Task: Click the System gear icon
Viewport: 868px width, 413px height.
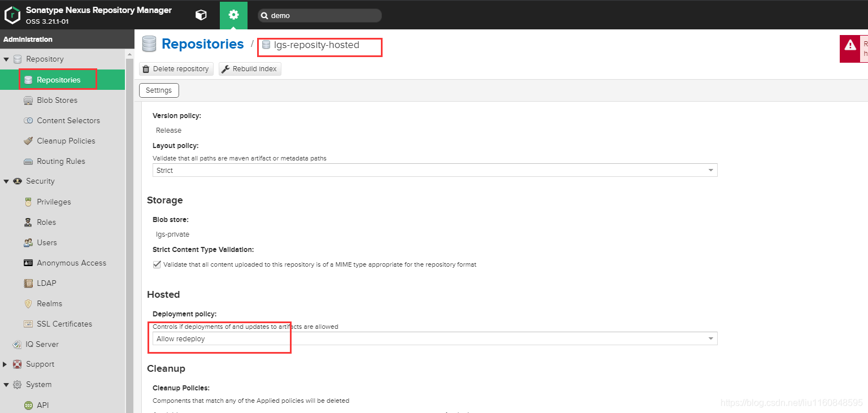Action: click(18, 384)
